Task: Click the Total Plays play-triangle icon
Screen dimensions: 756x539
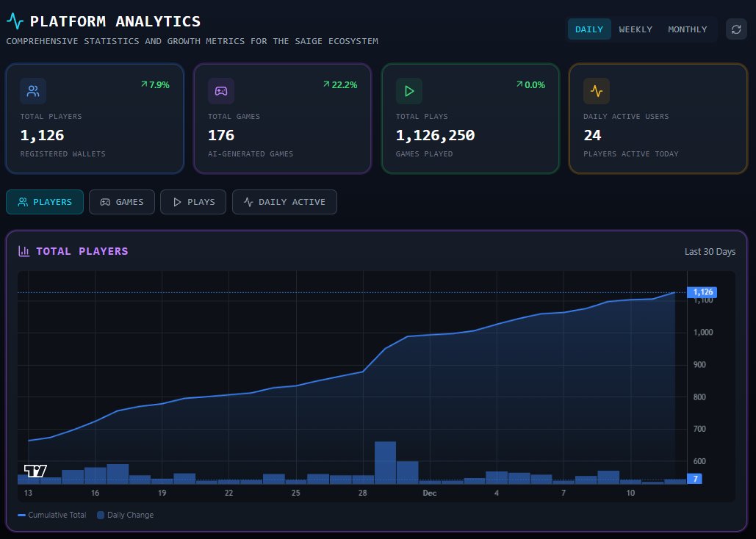Action: 408,91
